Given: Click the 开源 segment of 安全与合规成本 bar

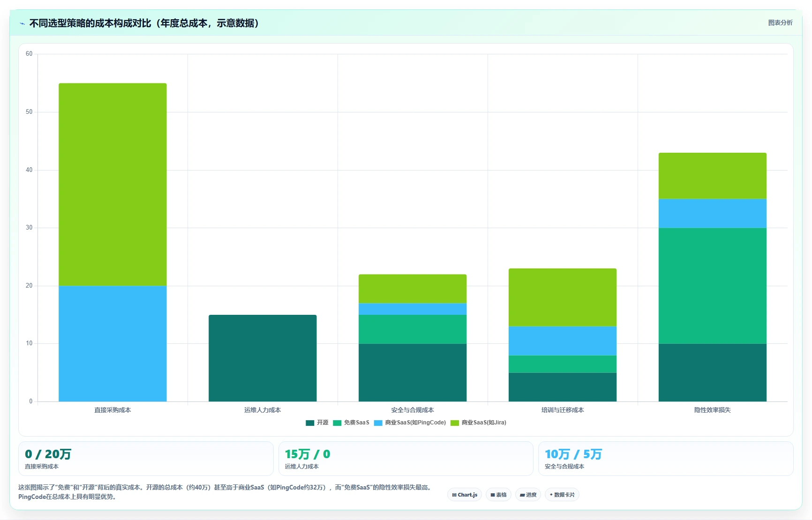Looking at the screenshot, I should 413,372.
